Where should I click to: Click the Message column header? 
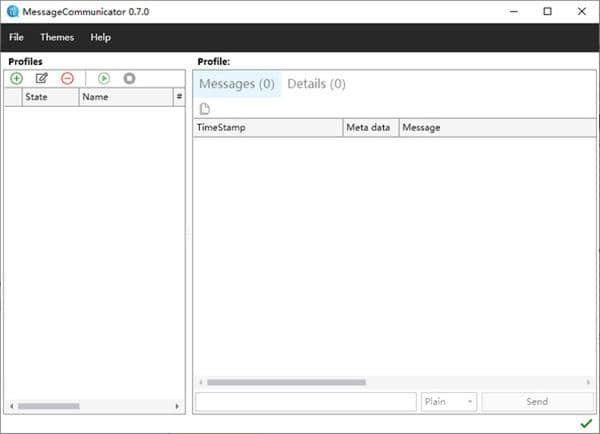(x=497, y=127)
